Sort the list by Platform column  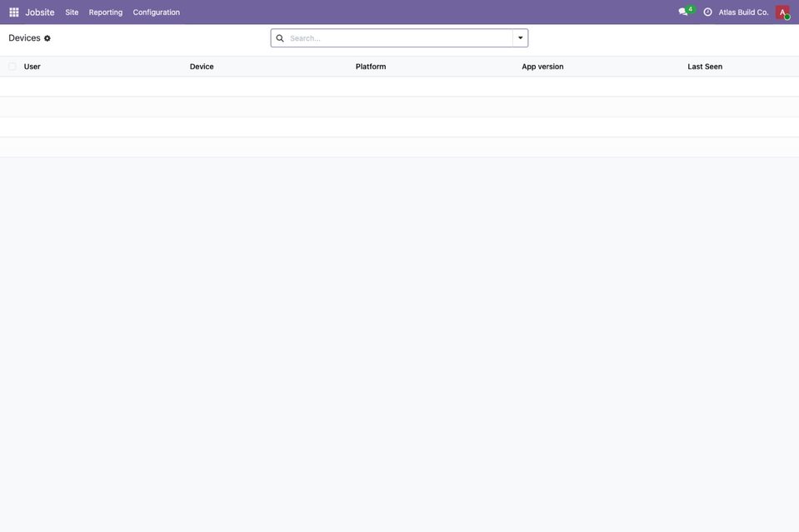pos(371,67)
